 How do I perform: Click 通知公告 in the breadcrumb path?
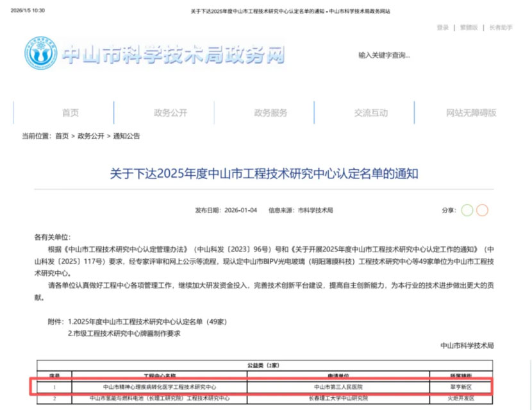[126, 136]
